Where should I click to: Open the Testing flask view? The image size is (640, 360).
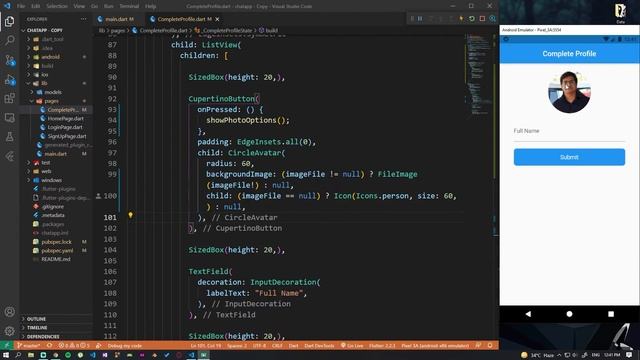click(x=9, y=137)
